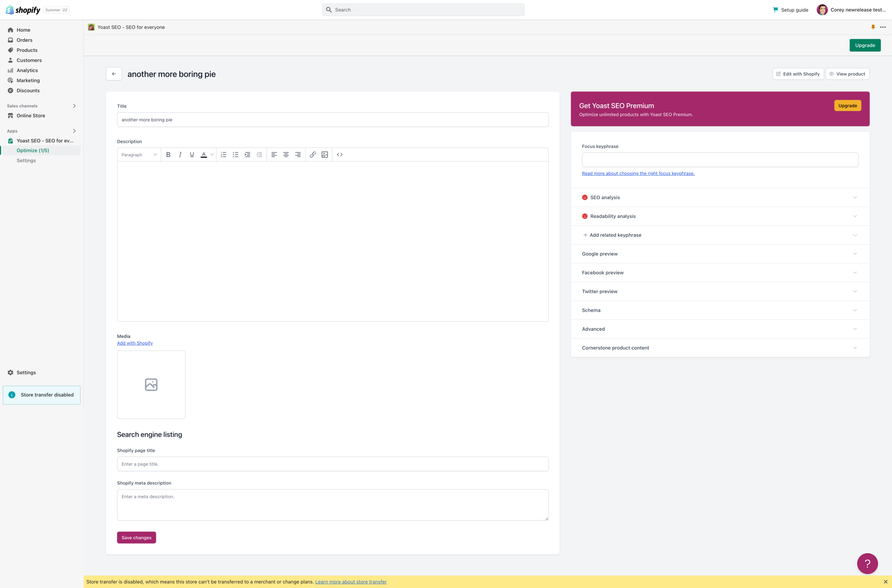Expand the Apps section chevron
This screenshot has width=892, height=588.
(x=74, y=131)
